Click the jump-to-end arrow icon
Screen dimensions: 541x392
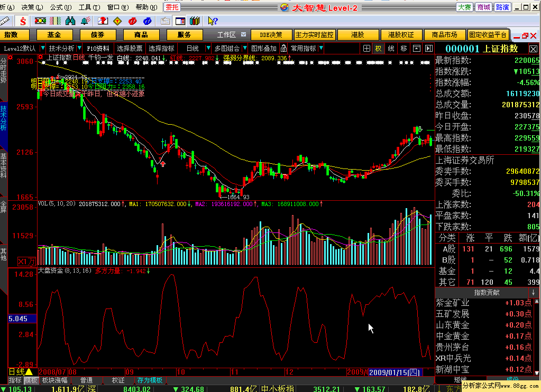click(x=428, y=48)
